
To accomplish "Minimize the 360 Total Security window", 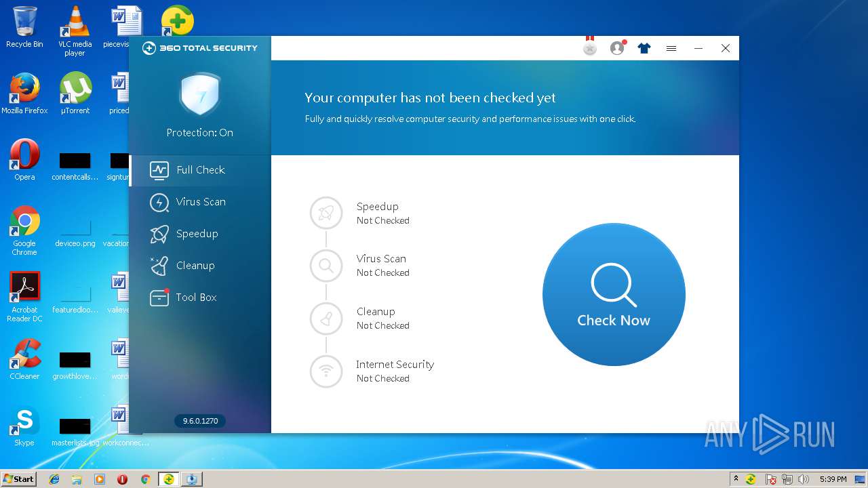I will pyautogui.click(x=698, y=48).
